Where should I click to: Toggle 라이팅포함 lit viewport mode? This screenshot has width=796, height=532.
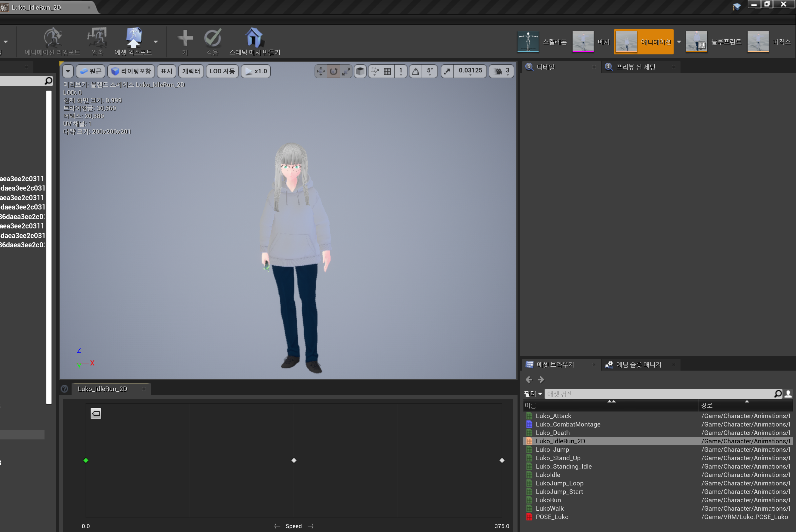coord(131,71)
